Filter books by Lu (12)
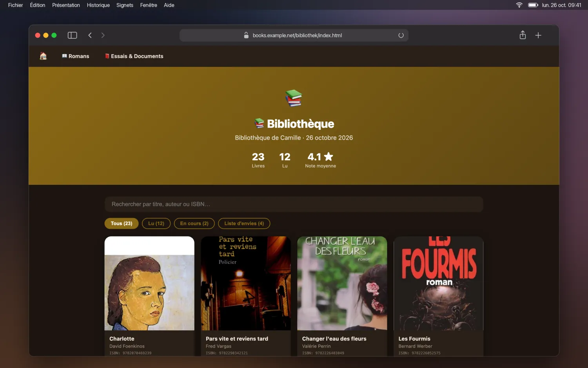This screenshot has height=368, width=588. click(156, 223)
